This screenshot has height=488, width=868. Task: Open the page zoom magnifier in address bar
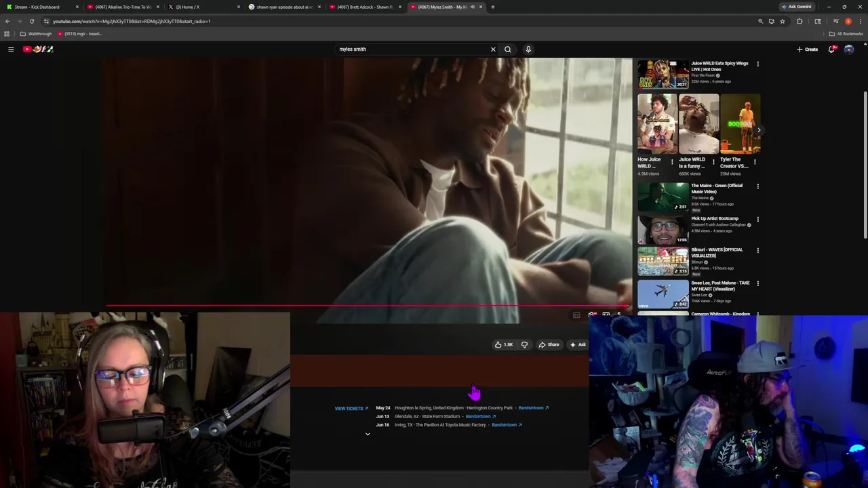pyautogui.click(x=760, y=21)
